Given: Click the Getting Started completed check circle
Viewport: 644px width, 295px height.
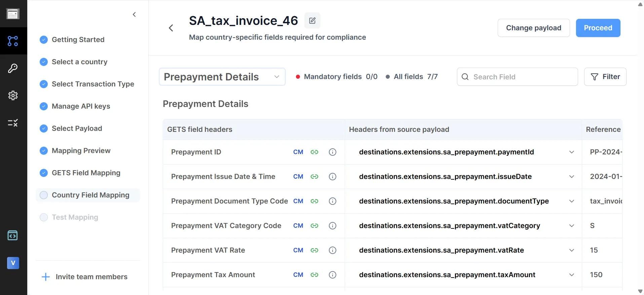Looking at the screenshot, I should tap(44, 40).
